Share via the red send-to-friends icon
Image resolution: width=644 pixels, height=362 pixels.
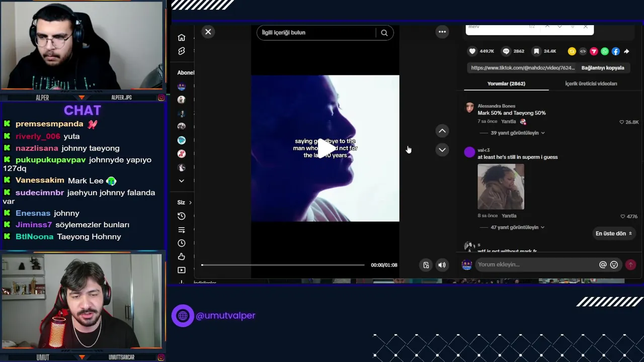[x=594, y=51]
